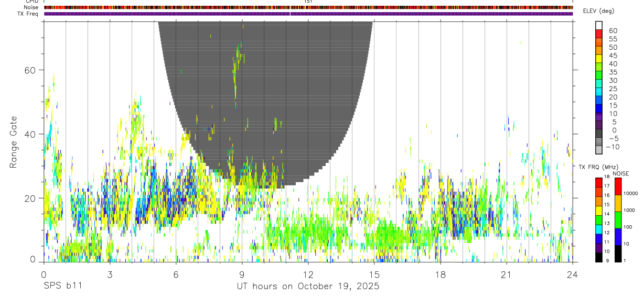Screen dimensions: 644x297
Task: Click ELEV colorbar label '30'
Action: tap(613, 81)
